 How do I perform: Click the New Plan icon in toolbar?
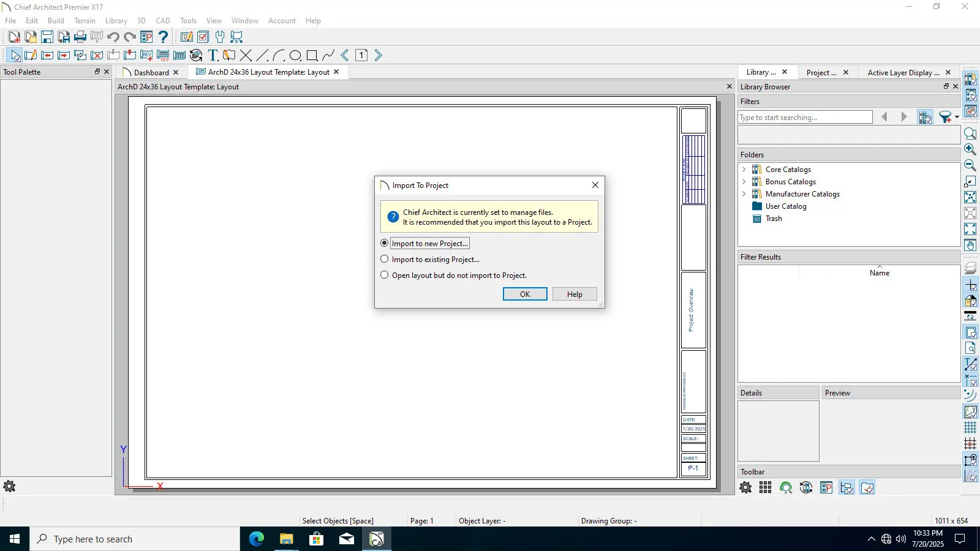click(x=14, y=37)
